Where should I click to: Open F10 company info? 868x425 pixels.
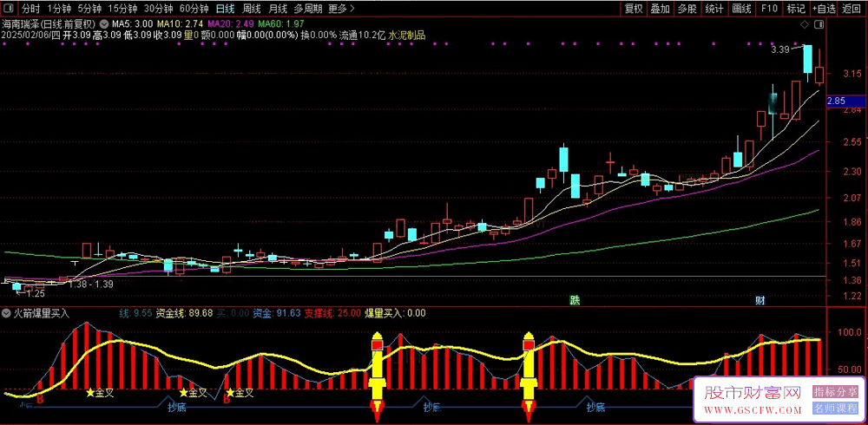coord(768,9)
